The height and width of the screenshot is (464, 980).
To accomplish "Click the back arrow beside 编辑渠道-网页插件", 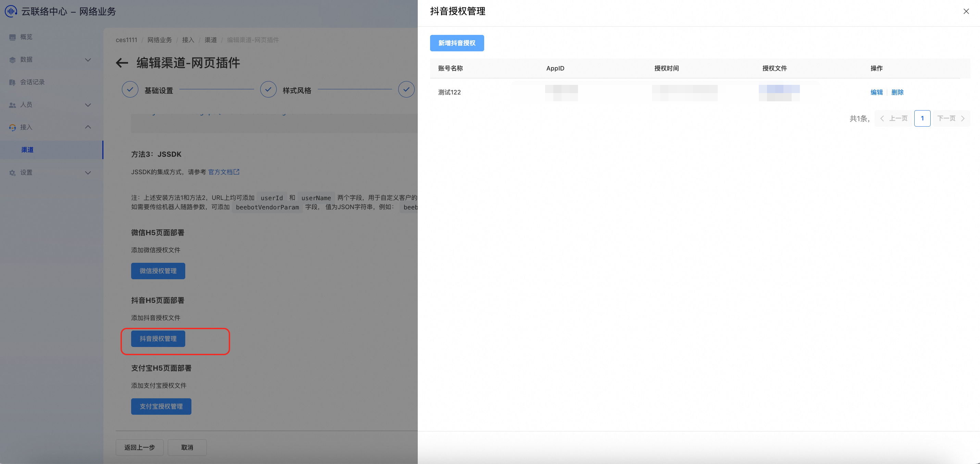I will click(122, 63).
